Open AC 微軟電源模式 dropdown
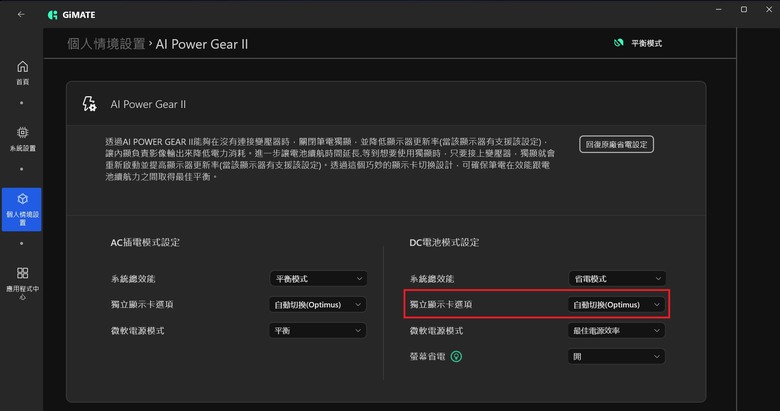This screenshot has width=780, height=411. (x=318, y=330)
